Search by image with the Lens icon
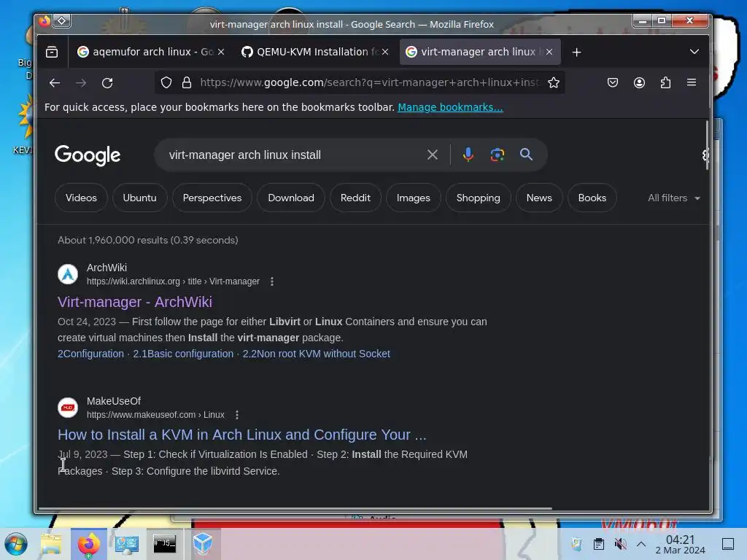 [x=497, y=155]
